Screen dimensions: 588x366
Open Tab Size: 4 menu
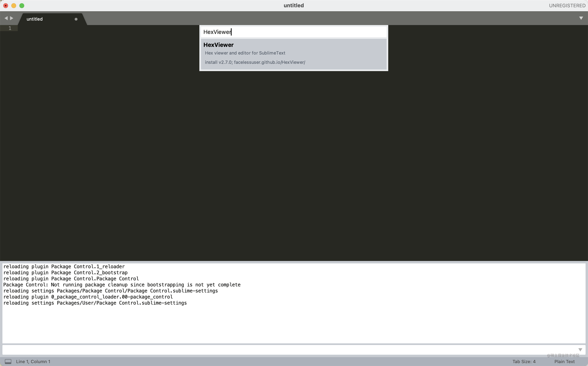pyautogui.click(x=524, y=361)
